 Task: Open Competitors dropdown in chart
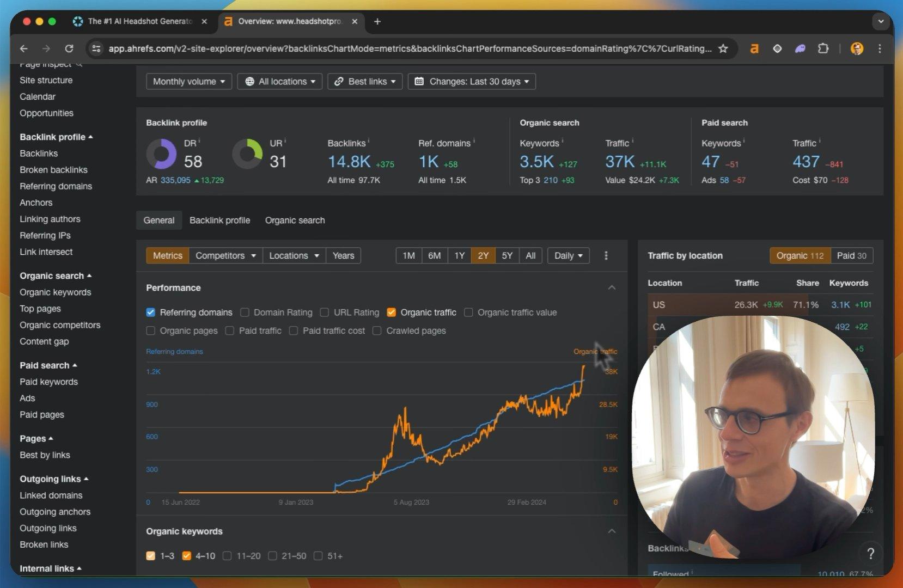click(x=225, y=255)
